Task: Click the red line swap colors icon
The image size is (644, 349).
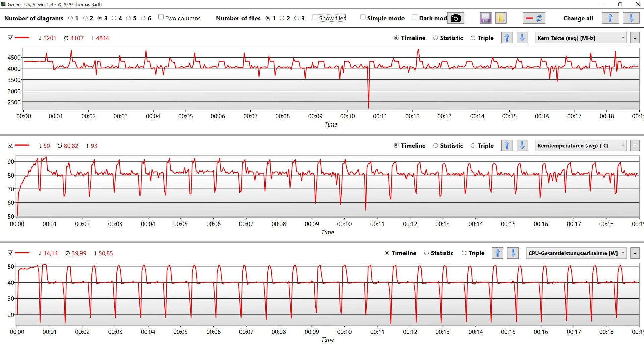Action: [x=534, y=18]
